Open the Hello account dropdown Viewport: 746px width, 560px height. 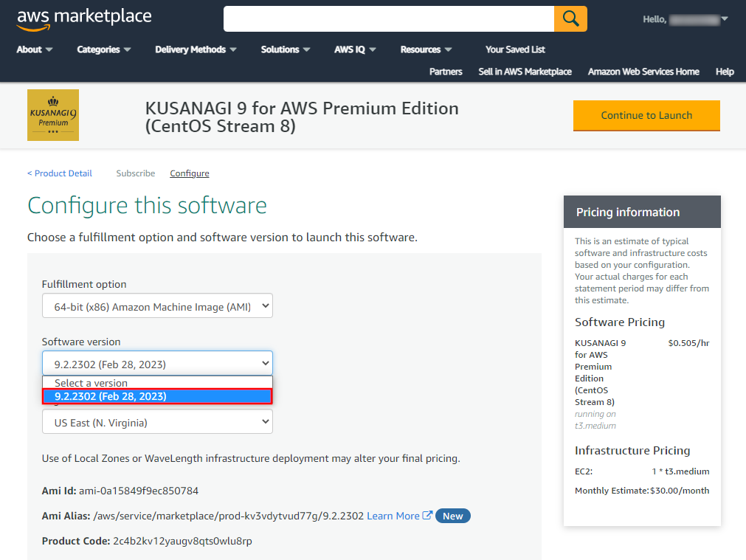tap(685, 19)
